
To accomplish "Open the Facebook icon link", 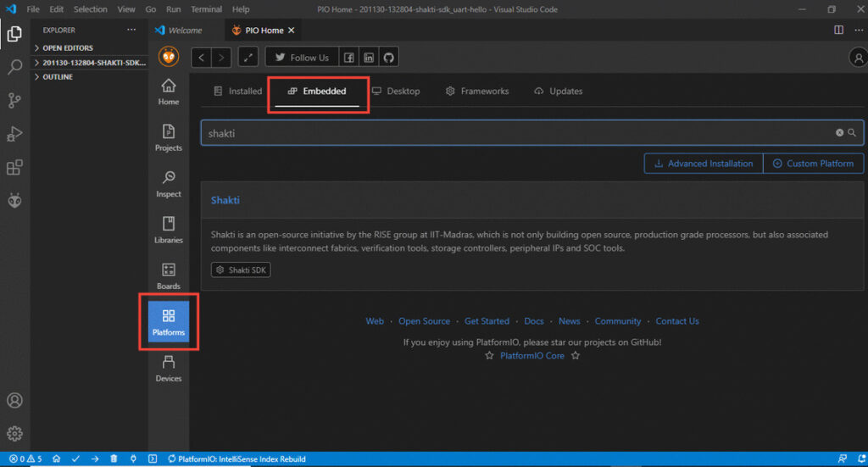I will [348, 57].
